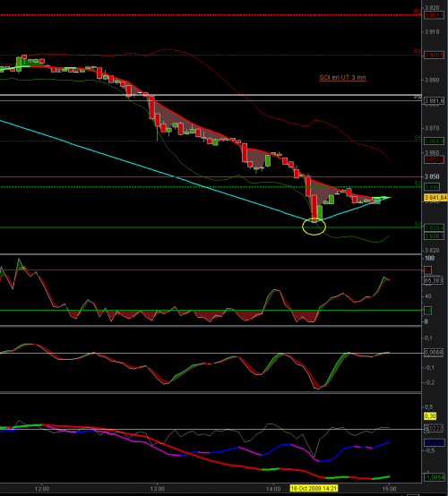Click the pivot point label 3 881,6
Viewport: 448px width, 496px height.
point(434,101)
